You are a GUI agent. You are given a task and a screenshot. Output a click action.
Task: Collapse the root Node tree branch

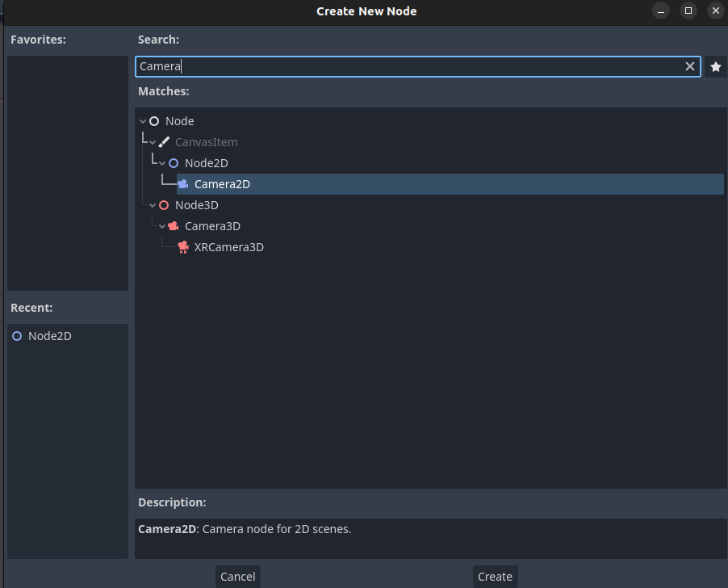coord(143,121)
